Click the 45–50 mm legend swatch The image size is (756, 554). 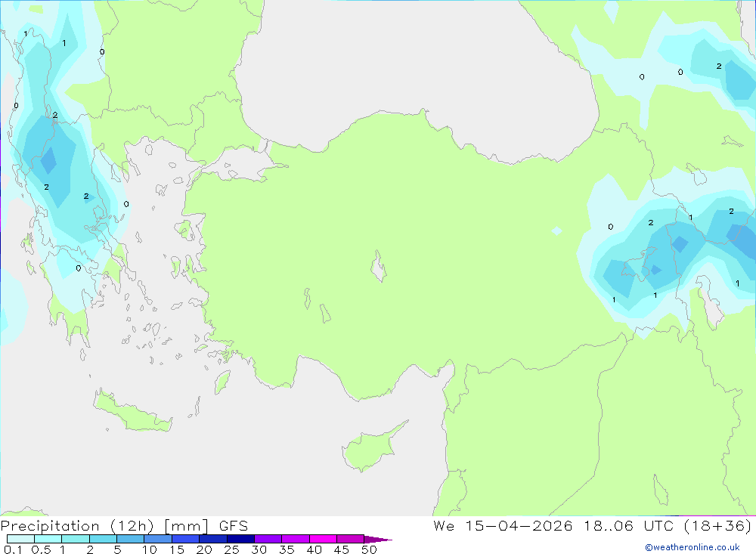click(x=350, y=539)
